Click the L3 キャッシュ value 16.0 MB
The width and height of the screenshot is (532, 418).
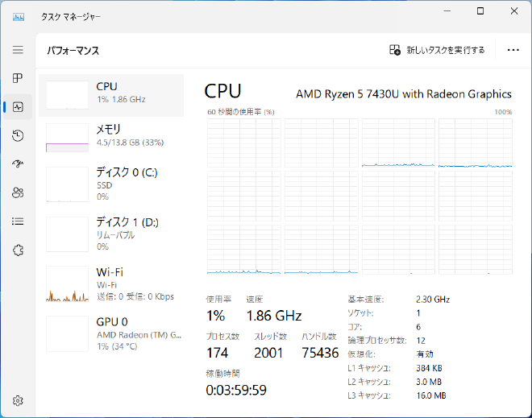pos(431,395)
